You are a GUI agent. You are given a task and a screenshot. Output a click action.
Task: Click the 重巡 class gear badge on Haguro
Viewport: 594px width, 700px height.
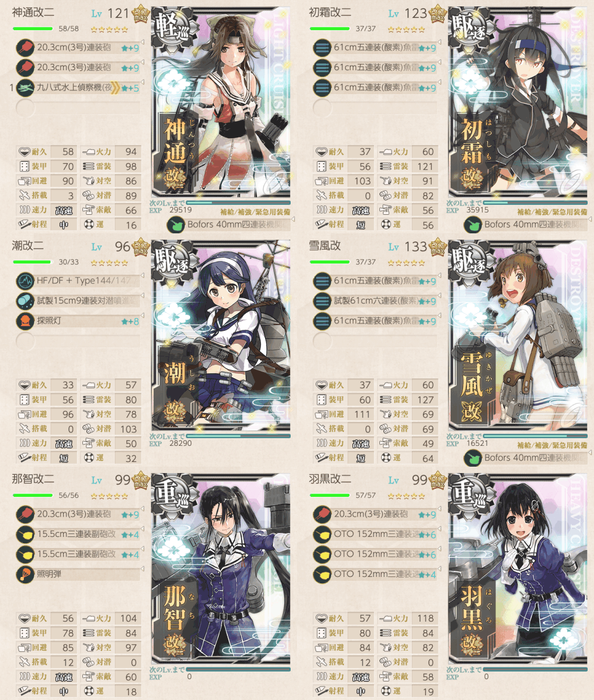(470, 494)
